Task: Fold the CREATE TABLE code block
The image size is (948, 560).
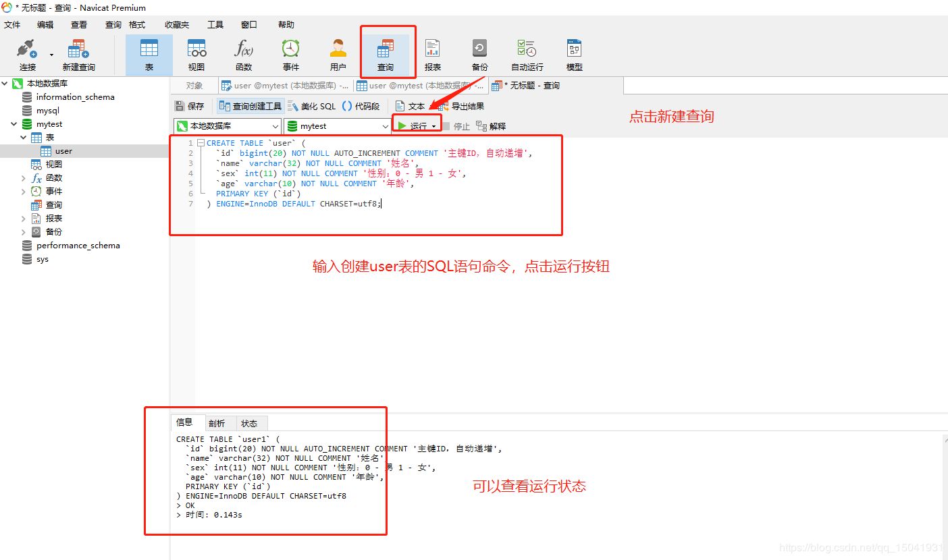Action: [x=201, y=143]
